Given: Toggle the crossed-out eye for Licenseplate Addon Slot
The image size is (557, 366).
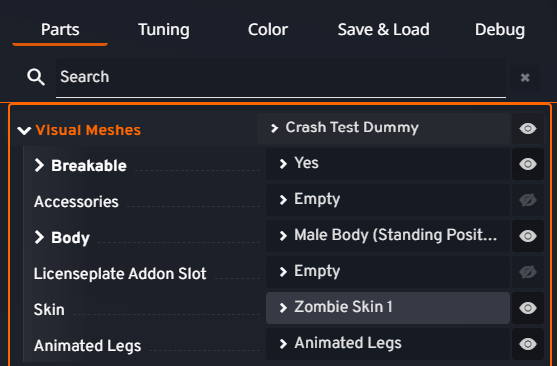Looking at the screenshot, I should tap(528, 272).
